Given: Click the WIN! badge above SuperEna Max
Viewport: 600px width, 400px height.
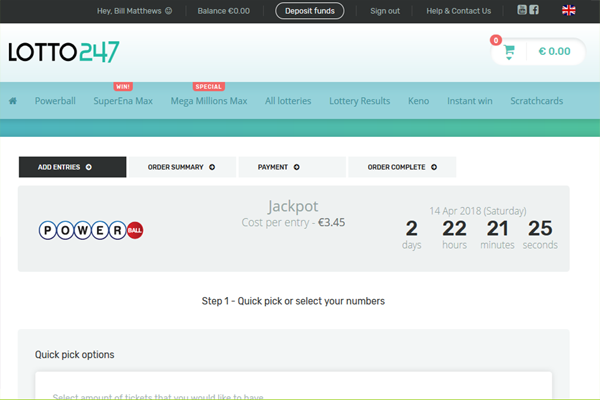Looking at the screenshot, I should coord(123,87).
